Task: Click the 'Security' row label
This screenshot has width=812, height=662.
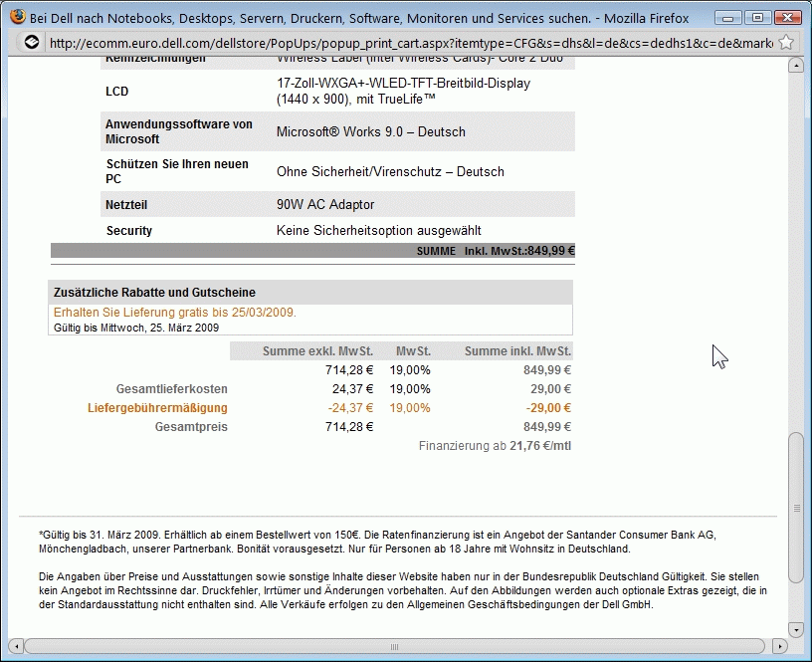Action: point(129,231)
